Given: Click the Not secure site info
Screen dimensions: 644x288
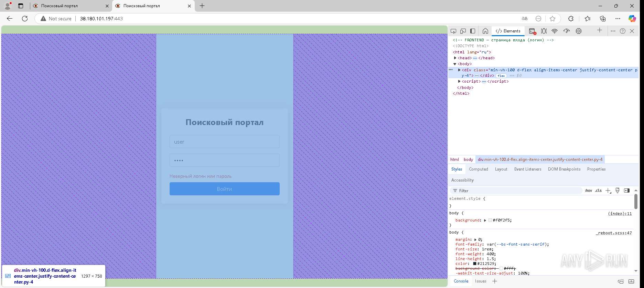Looking at the screenshot, I should pyautogui.click(x=56, y=19).
